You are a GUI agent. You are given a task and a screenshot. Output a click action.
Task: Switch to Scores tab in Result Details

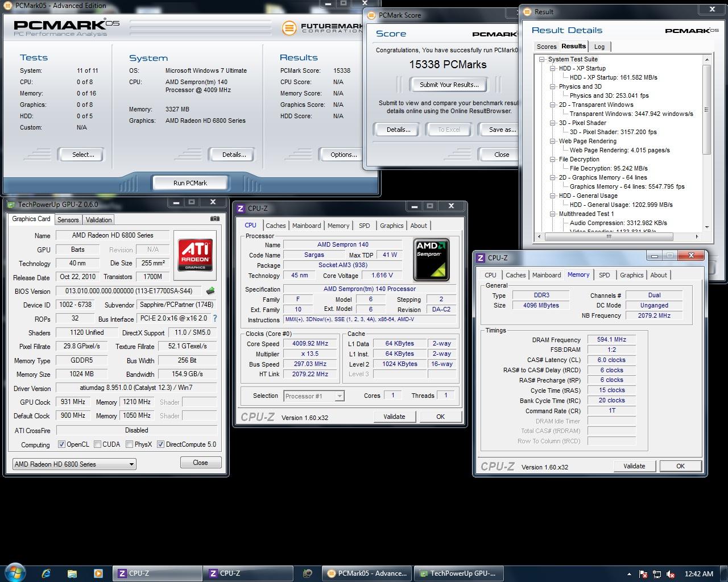click(547, 47)
